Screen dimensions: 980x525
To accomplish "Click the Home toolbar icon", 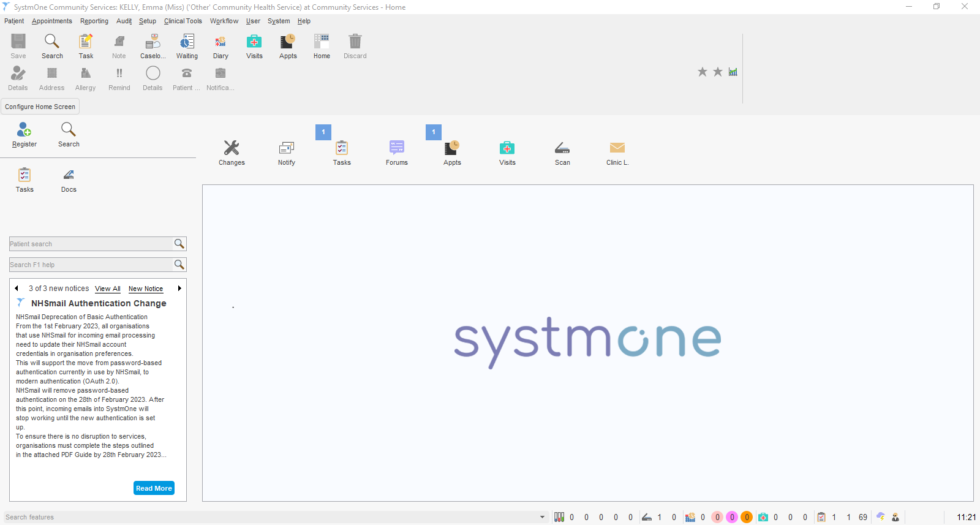I will coord(322,42).
